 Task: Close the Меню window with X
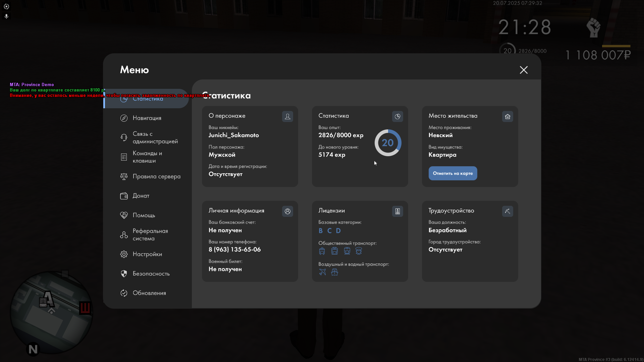tap(524, 70)
